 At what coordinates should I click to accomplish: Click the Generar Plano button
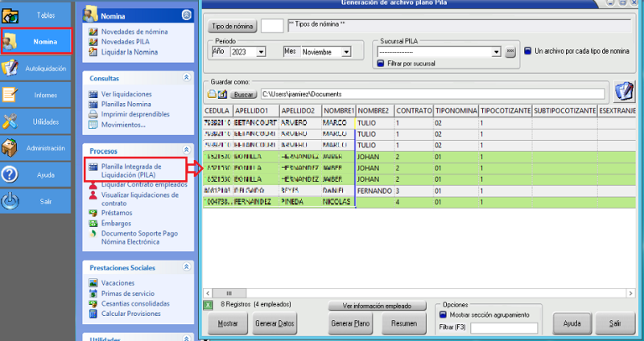pyautogui.click(x=351, y=323)
